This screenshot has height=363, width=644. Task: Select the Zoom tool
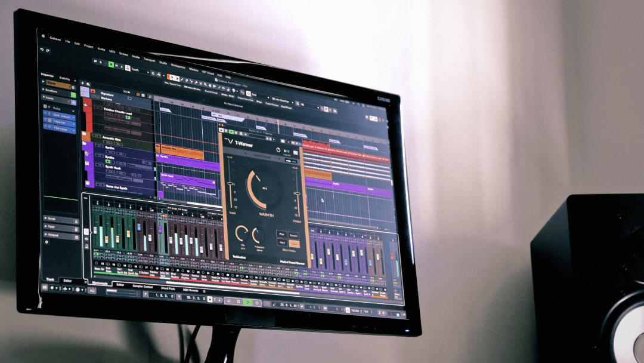click(x=205, y=85)
